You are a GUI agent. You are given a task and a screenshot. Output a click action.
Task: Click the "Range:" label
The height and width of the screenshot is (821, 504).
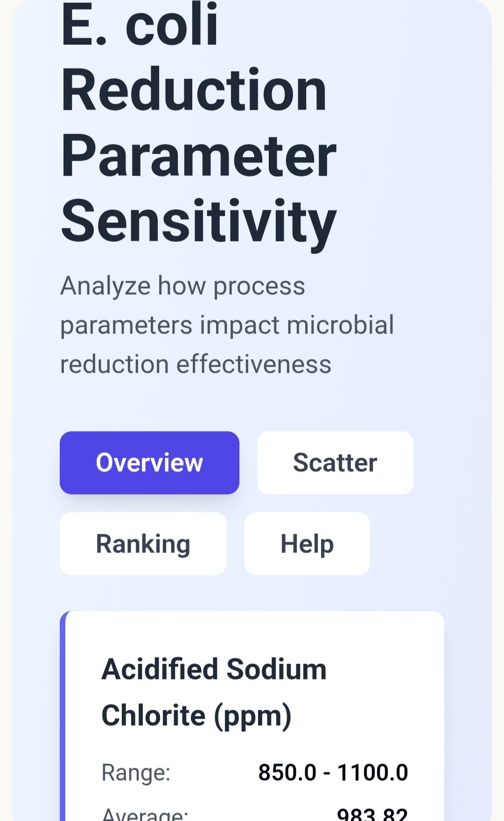click(x=136, y=772)
